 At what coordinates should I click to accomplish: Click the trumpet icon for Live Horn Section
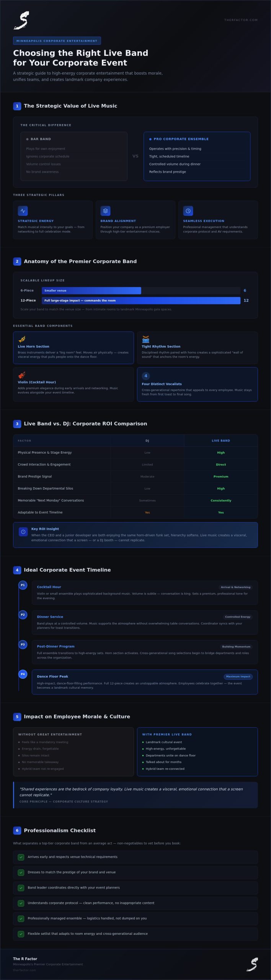(x=22, y=339)
